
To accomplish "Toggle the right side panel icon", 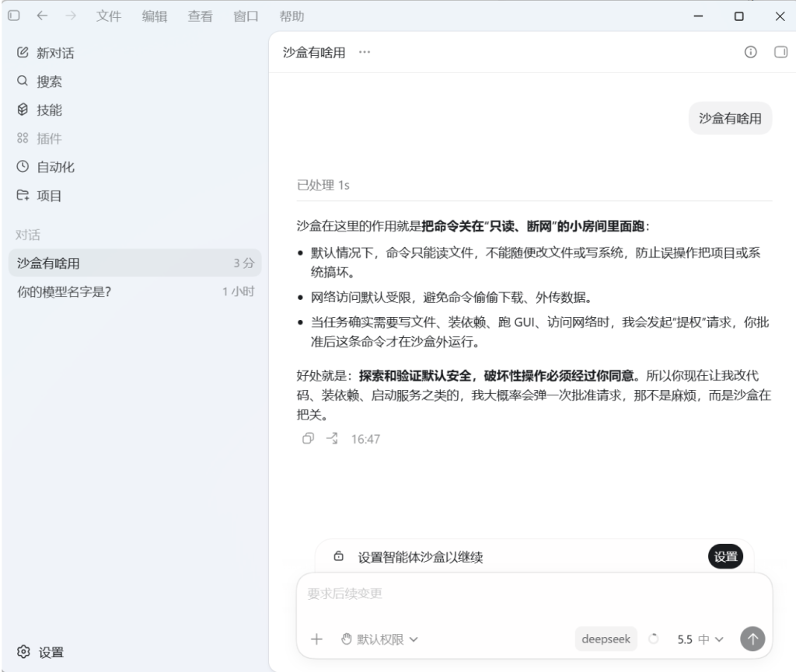I will click(x=780, y=52).
